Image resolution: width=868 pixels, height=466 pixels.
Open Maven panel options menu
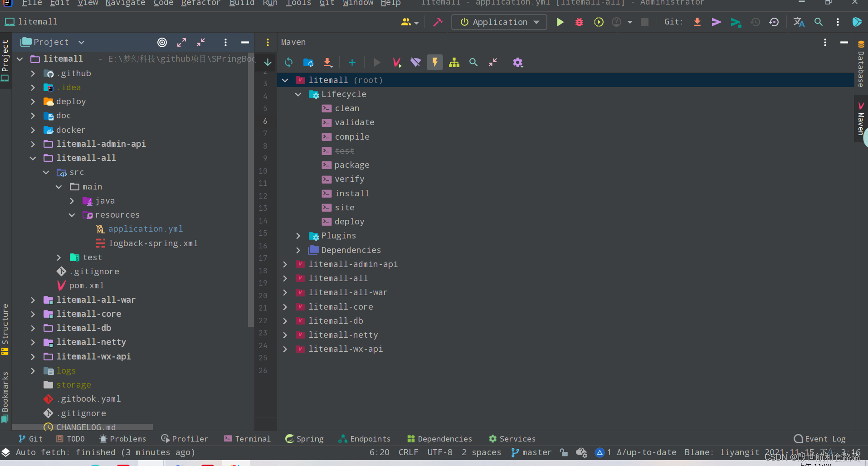825,42
